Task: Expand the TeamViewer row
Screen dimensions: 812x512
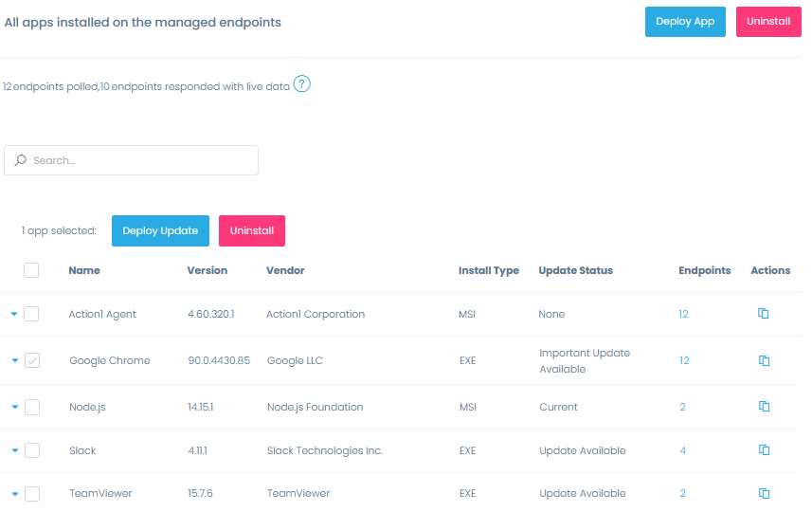Action: [15, 494]
